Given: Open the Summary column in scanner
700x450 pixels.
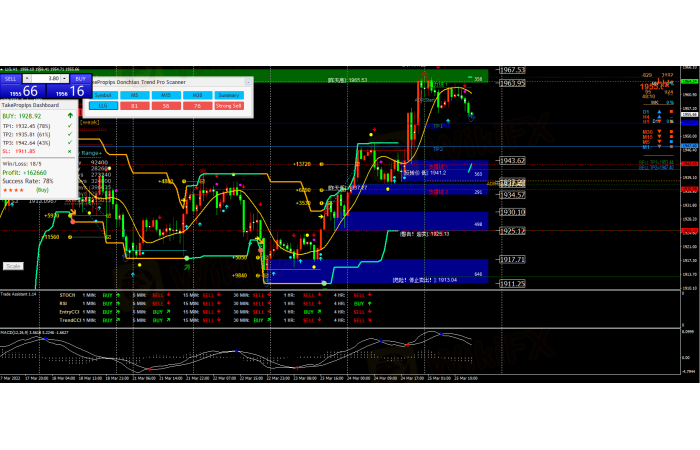Looking at the screenshot, I should (231, 94).
